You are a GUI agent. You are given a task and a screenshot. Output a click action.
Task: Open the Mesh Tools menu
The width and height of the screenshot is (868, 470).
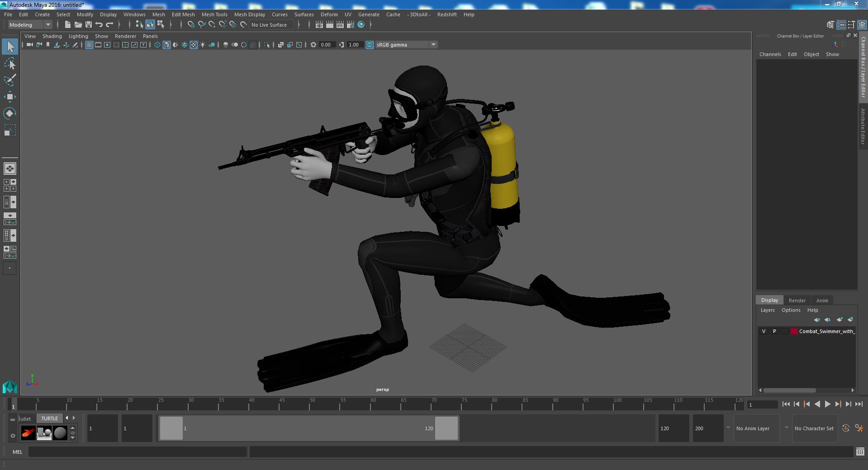coord(214,14)
